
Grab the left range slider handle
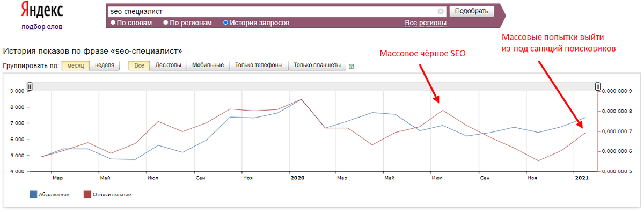tap(30, 86)
